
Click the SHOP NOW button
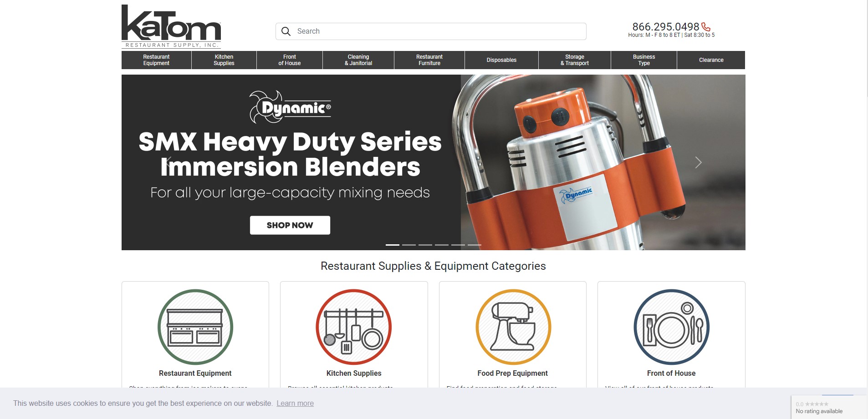coord(290,225)
